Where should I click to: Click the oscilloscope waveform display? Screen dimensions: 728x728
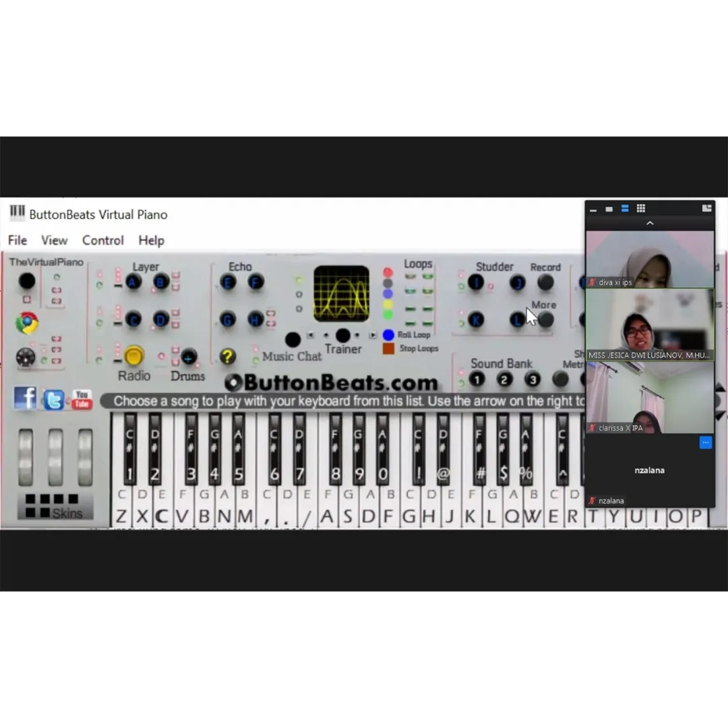[342, 294]
